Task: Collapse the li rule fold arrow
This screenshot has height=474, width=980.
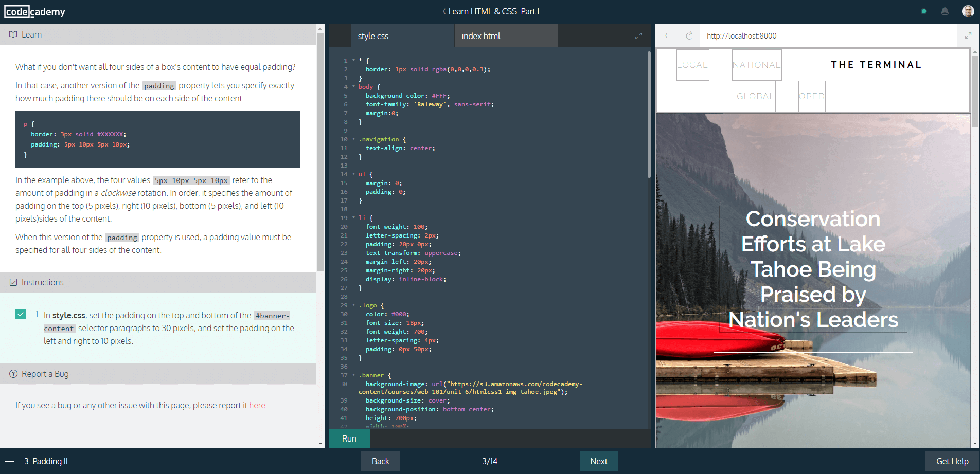Action: point(353,218)
